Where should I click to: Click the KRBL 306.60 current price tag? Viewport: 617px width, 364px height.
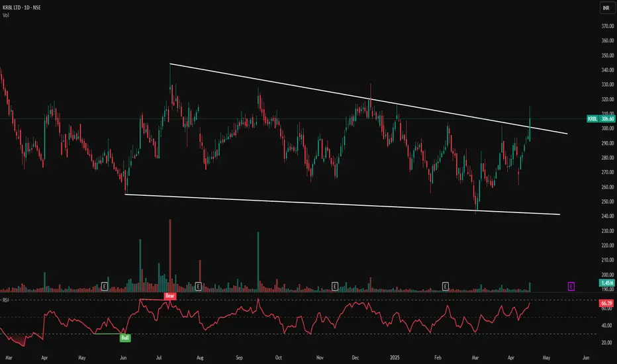(600, 118)
